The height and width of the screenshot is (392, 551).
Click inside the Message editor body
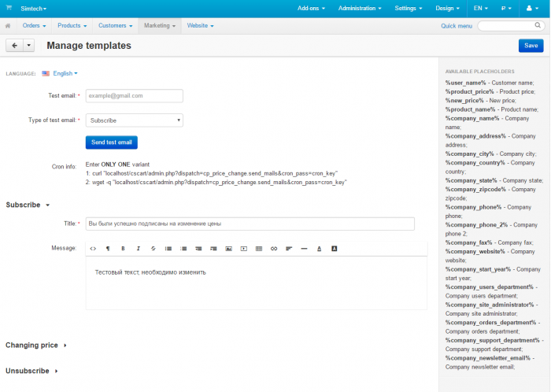click(256, 283)
